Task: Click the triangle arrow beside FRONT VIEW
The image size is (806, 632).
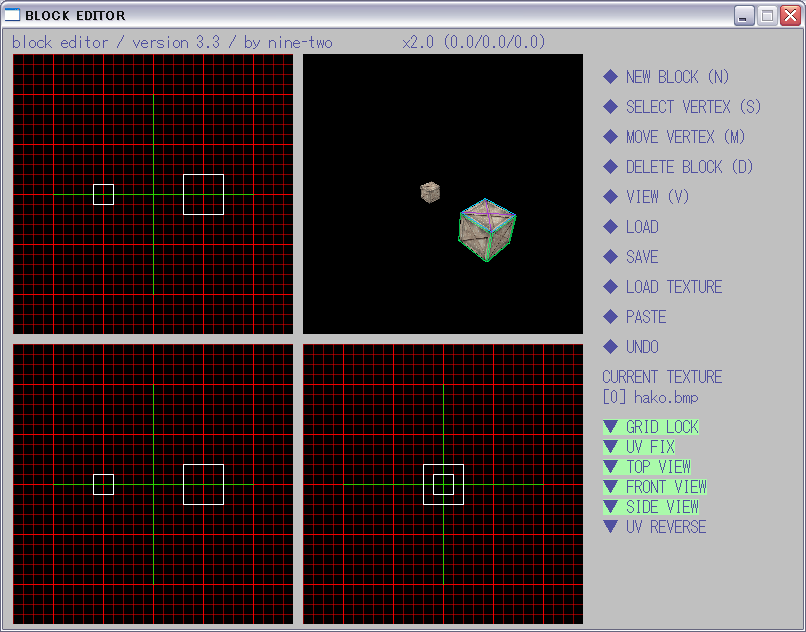Action: tap(611, 487)
